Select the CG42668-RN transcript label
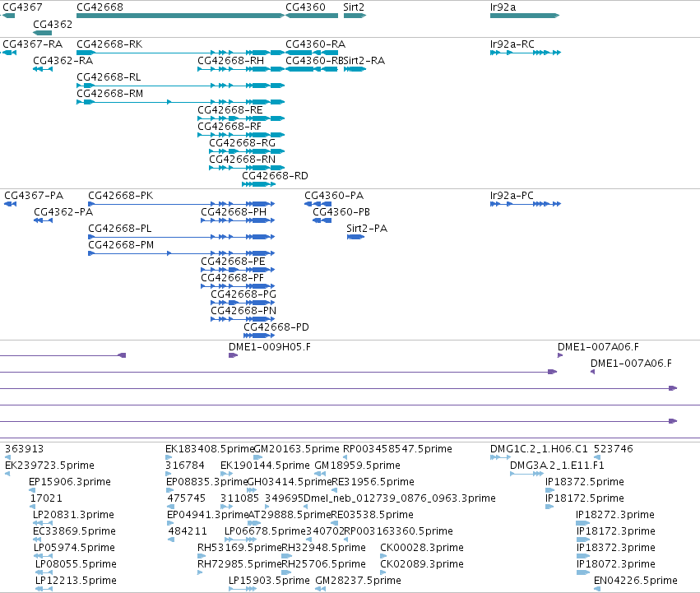Image resolution: width=700 pixels, height=593 pixels. point(242,160)
